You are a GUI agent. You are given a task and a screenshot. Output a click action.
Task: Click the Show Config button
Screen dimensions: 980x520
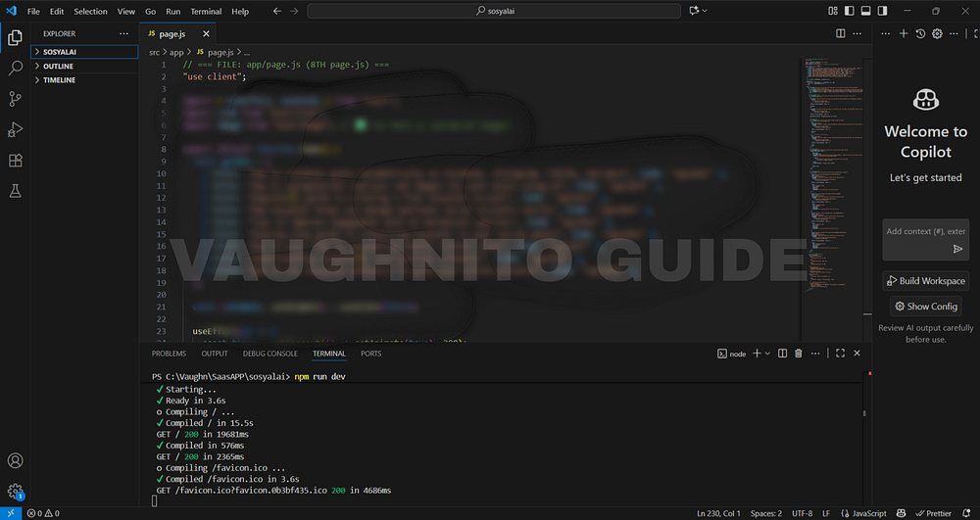coord(926,307)
